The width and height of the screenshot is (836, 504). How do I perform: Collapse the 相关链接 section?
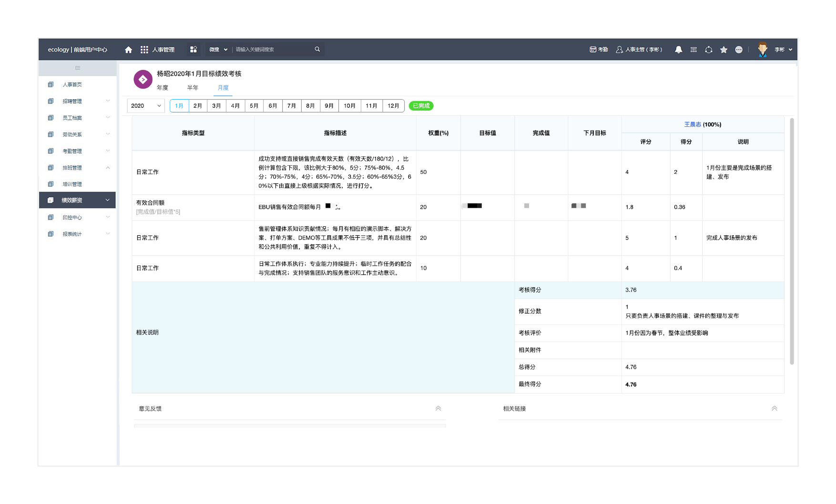coord(774,408)
